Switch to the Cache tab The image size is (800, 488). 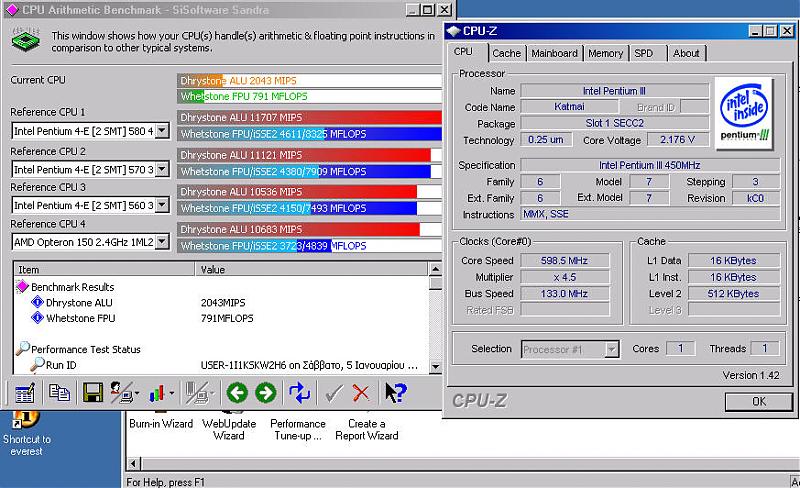tap(506, 53)
